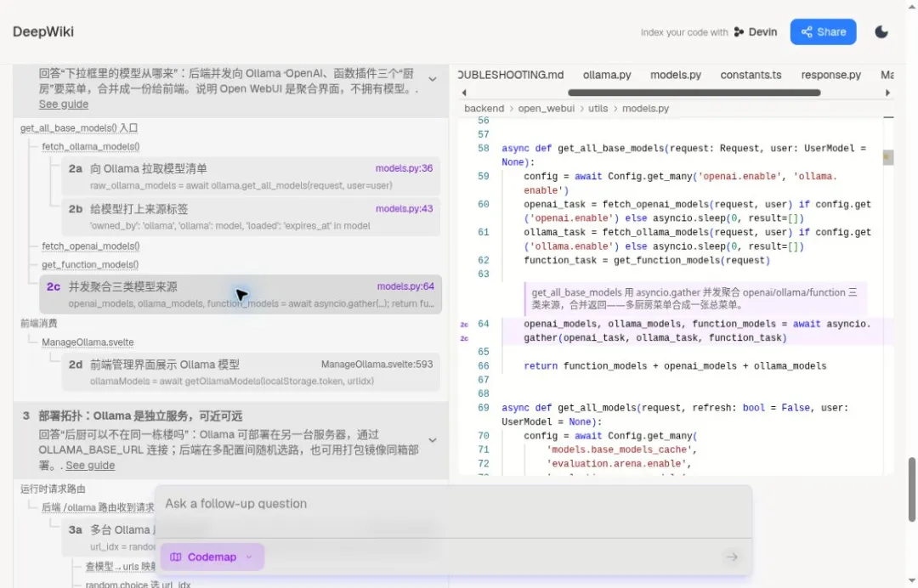Select step 2c concurrent aggregation item

(241, 294)
